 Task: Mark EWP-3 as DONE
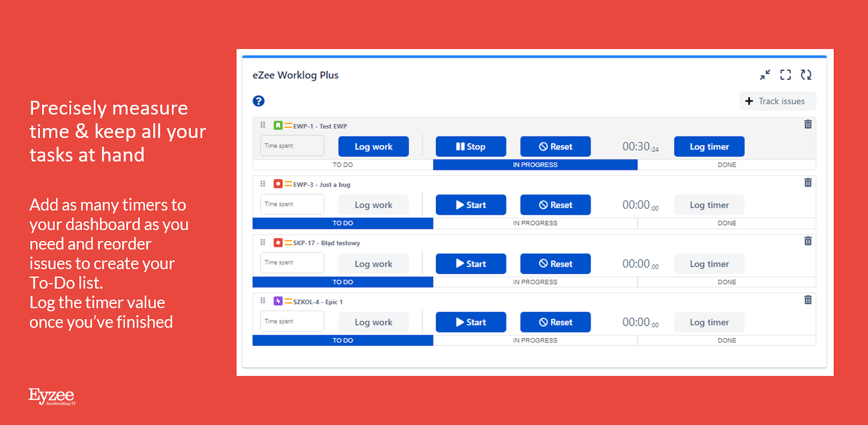[x=727, y=223]
